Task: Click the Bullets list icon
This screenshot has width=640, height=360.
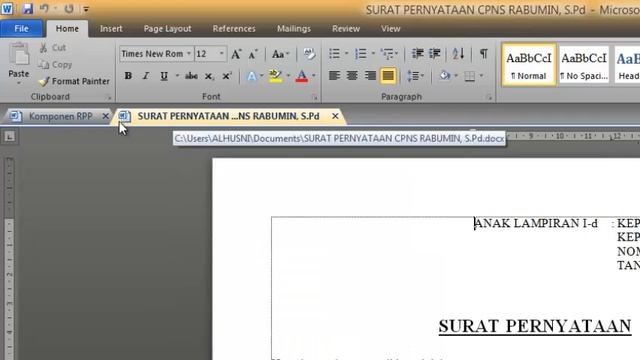Action: pos(335,53)
